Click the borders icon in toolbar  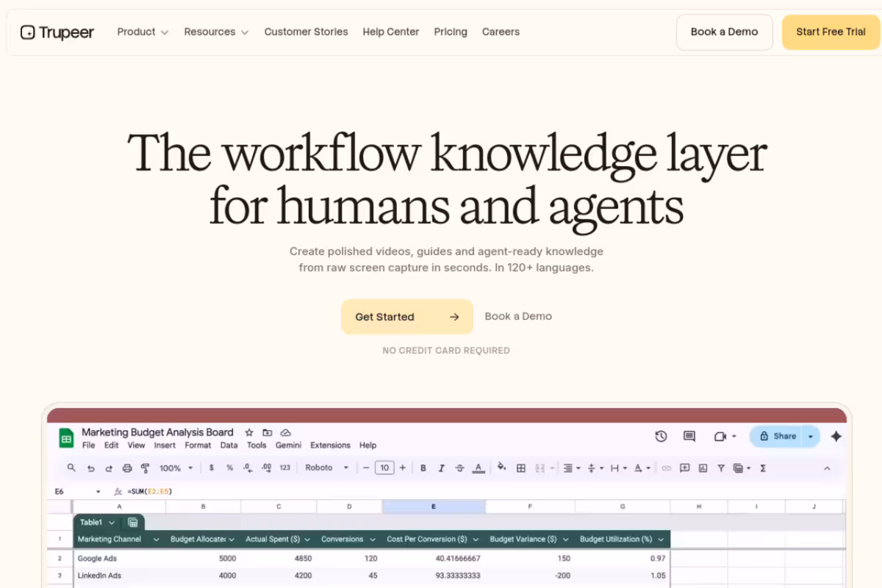[521, 468]
